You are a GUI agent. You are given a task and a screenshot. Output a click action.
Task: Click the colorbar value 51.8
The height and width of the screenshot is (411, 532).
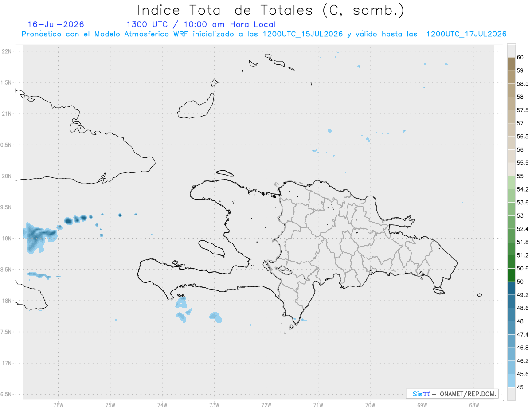coord(523,242)
